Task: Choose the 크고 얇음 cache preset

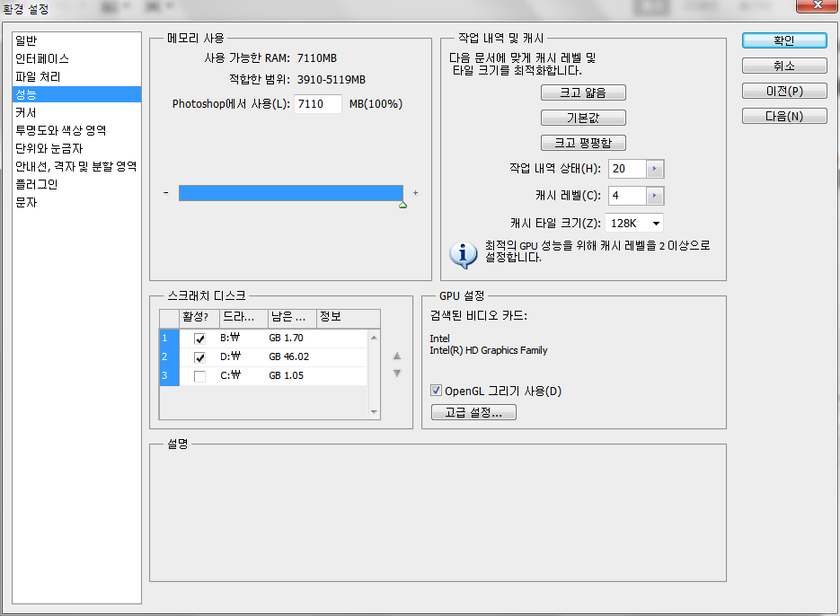Action: (x=583, y=92)
